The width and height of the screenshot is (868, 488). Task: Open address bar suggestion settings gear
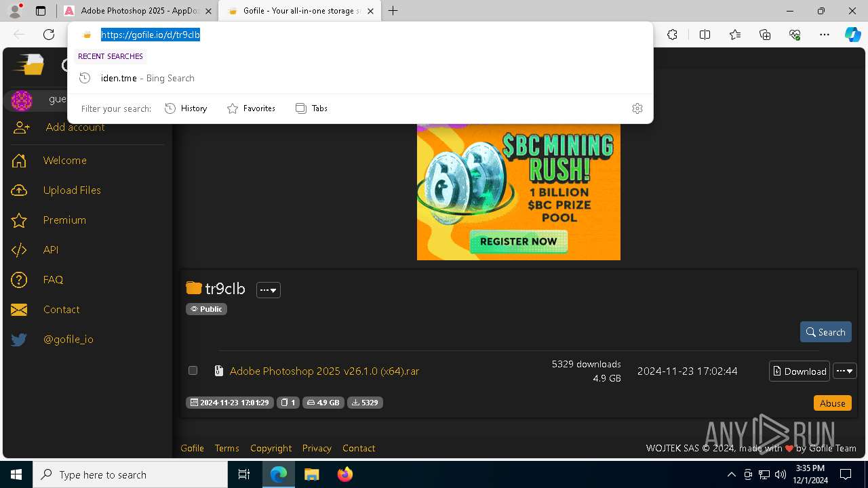[637, 108]
